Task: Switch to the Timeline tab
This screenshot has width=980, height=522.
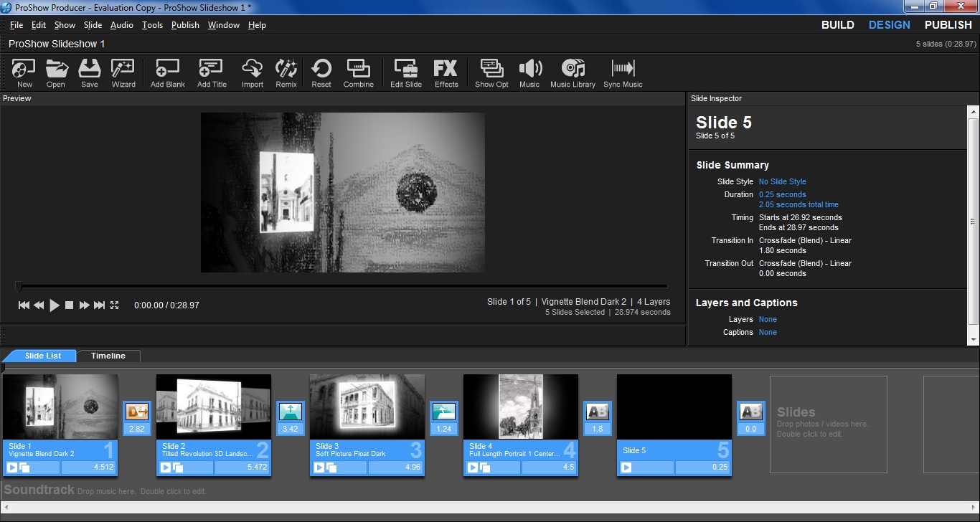Action: coord(108,356)
